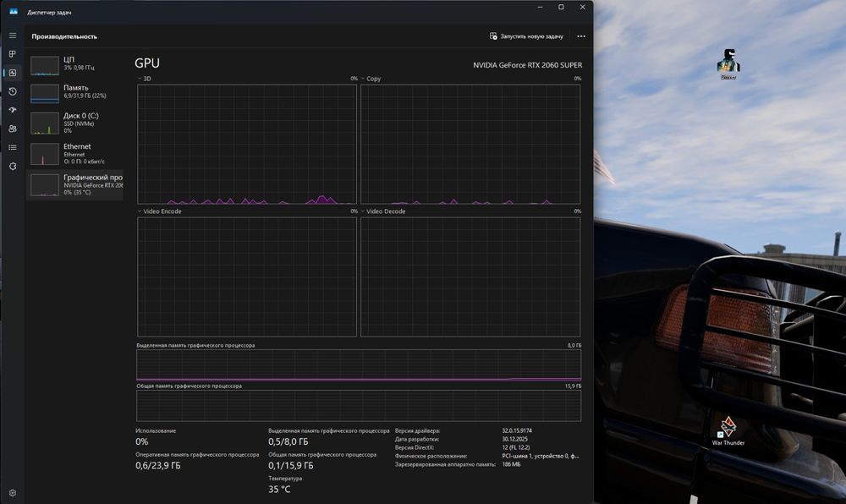
Task: Select ЦП (CPU) in performance list
Action: point(75,64)
